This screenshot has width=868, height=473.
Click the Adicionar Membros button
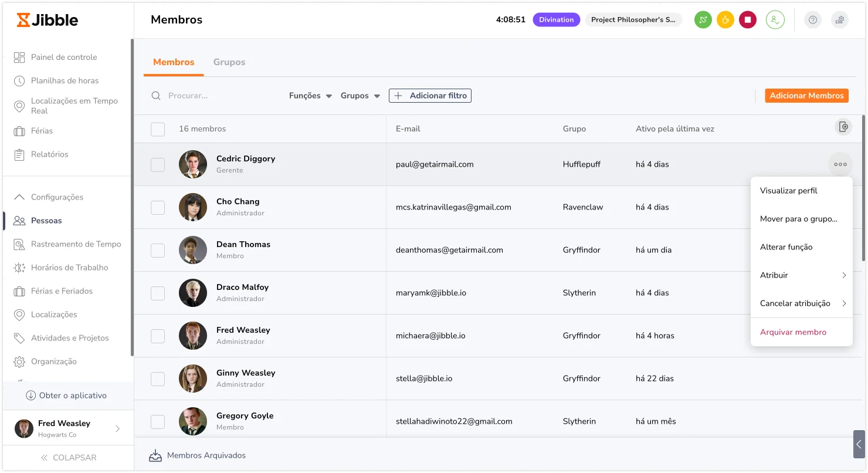pos(806,96)
